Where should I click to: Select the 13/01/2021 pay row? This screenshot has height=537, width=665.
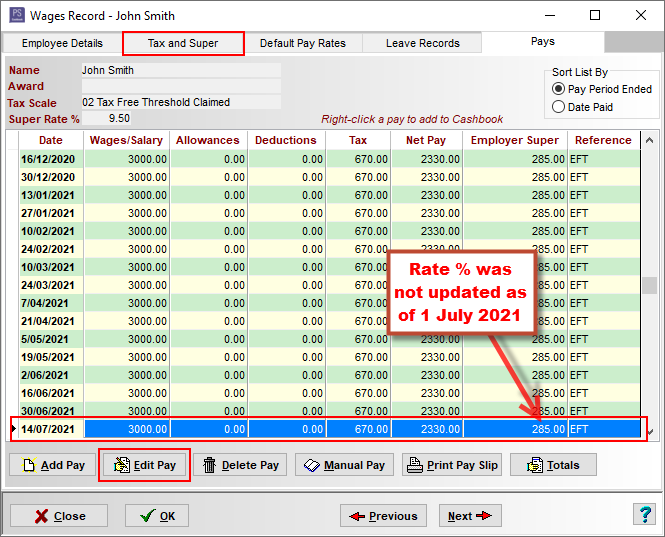pyautogui.click(x=330, y=195)
